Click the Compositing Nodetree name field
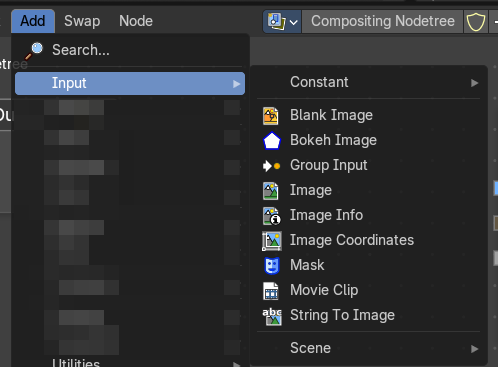The height and width of the screenshot is (367, 498). pyautogui.click(x=383, y=22)
